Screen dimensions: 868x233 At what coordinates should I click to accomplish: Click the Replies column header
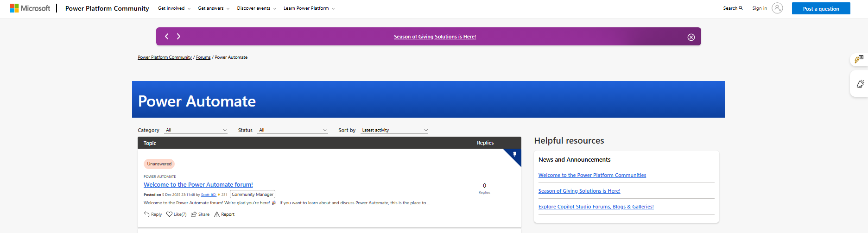[x=485, y=143]
